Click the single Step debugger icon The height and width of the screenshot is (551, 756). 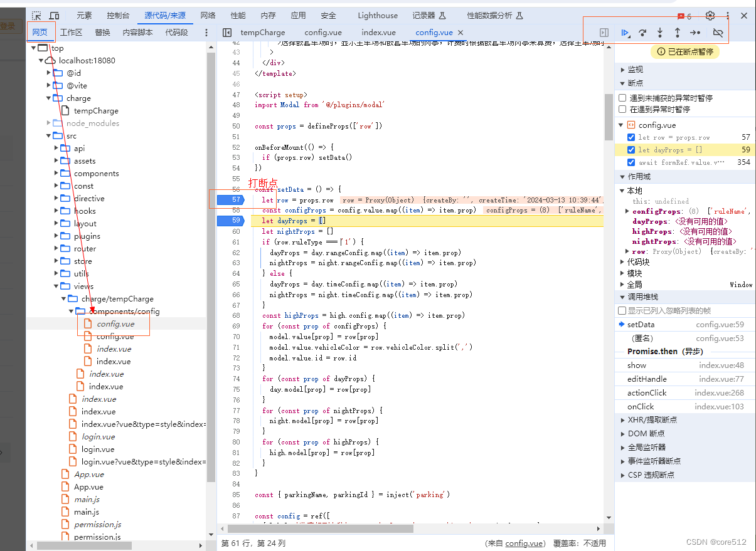tap(695, 33)
